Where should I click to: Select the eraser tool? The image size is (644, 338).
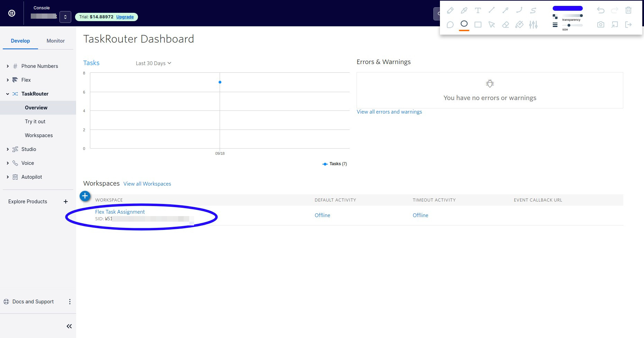(x=505, y=25)
